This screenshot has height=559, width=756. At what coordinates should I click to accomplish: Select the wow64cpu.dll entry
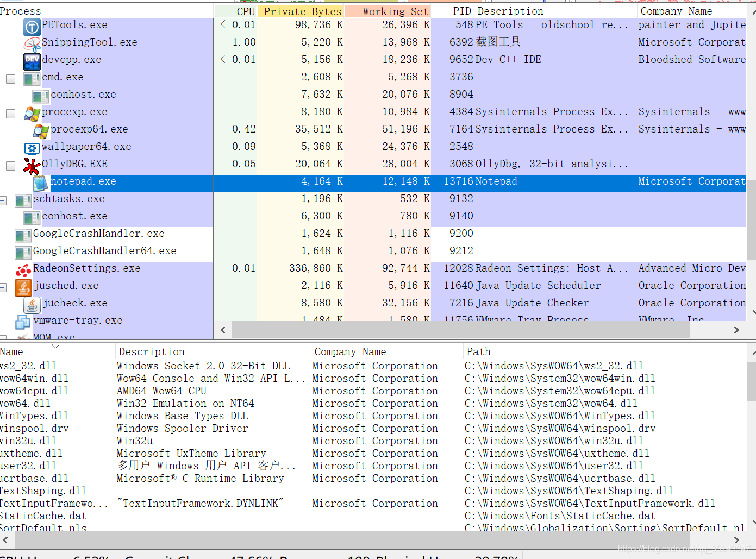pyautogui.click(x=34, y=391)
